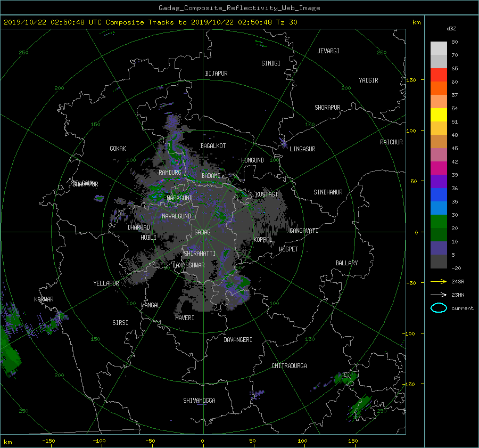The width and height of the screenshot is (479, 448).
Task: Click the KARWAR city label
Action: click(x=44, y=299)
